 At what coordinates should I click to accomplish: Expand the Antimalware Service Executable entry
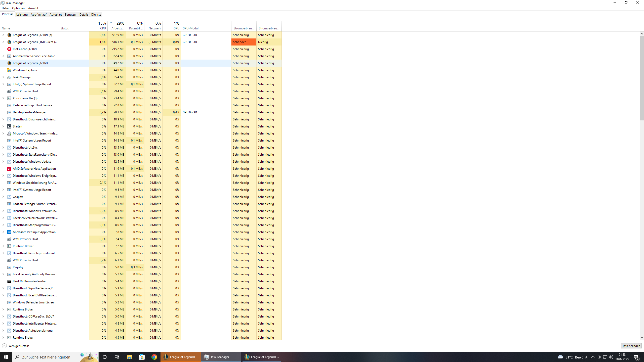tap(3, 56)
